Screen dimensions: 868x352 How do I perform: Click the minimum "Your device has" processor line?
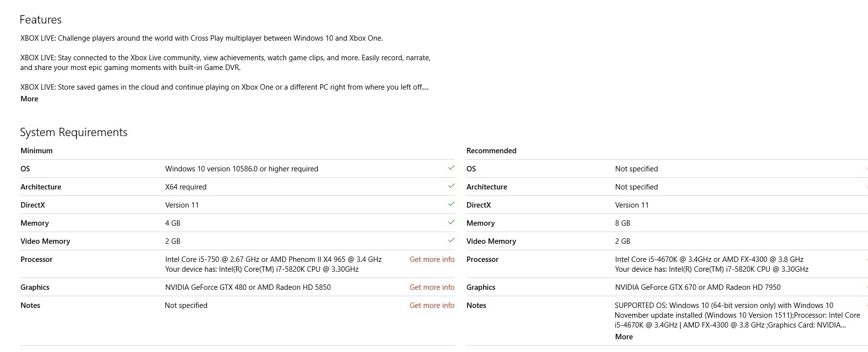pos(262,269)
